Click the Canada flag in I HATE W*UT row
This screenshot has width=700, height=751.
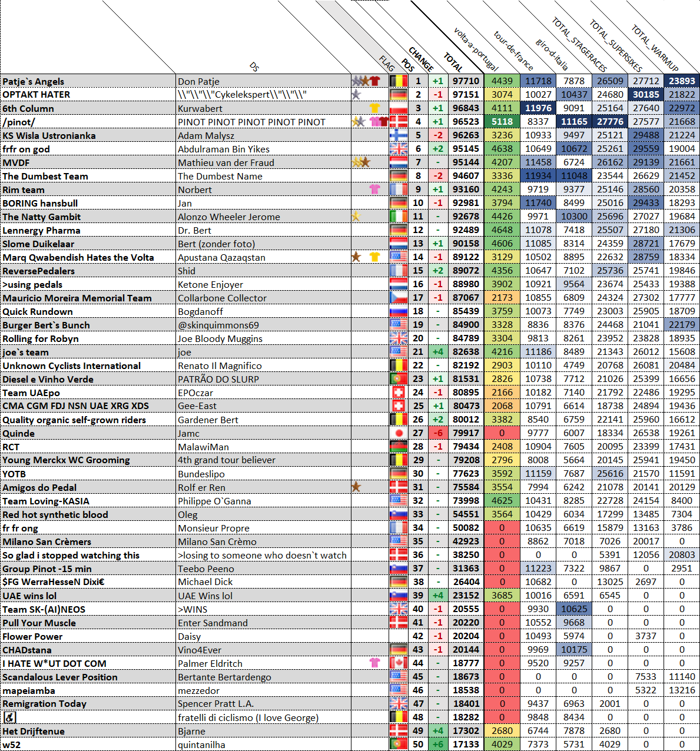(399, 663)
